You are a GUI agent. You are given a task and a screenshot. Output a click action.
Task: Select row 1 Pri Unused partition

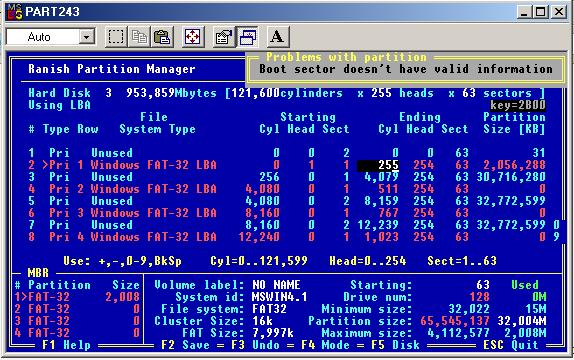(287, 153)
